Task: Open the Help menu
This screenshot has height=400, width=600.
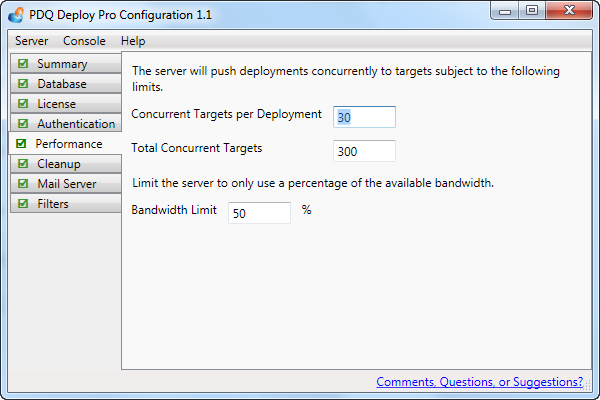Action: pyautogui.click(x=133, y=41)
